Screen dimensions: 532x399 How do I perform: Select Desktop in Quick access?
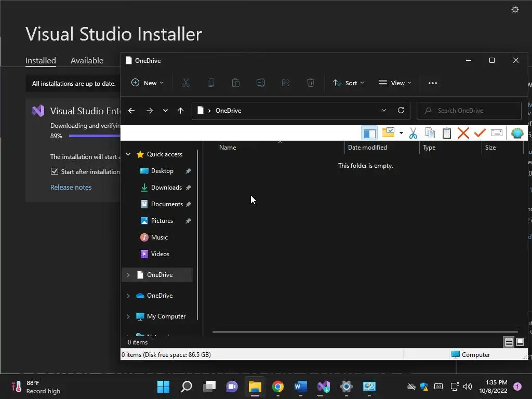tap(162, 171)
